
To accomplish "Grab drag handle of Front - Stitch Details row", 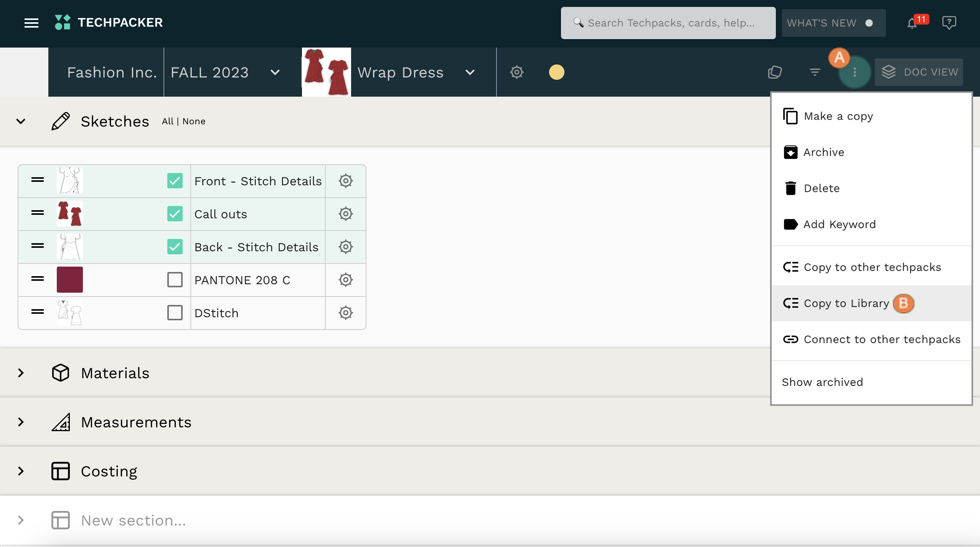I will point(38,180).
